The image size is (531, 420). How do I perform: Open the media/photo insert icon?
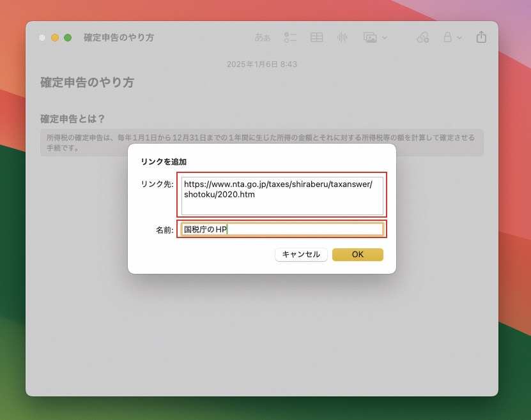370,37
